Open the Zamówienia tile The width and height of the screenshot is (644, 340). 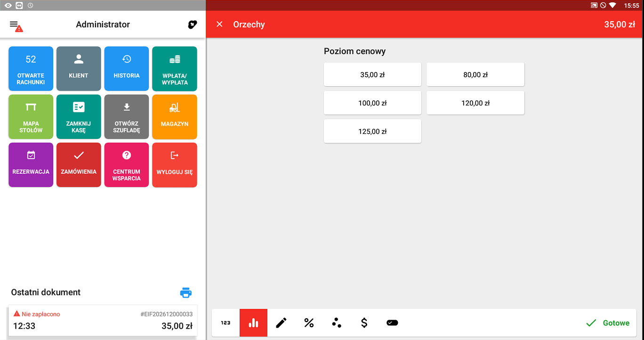[x=79, y=165]
